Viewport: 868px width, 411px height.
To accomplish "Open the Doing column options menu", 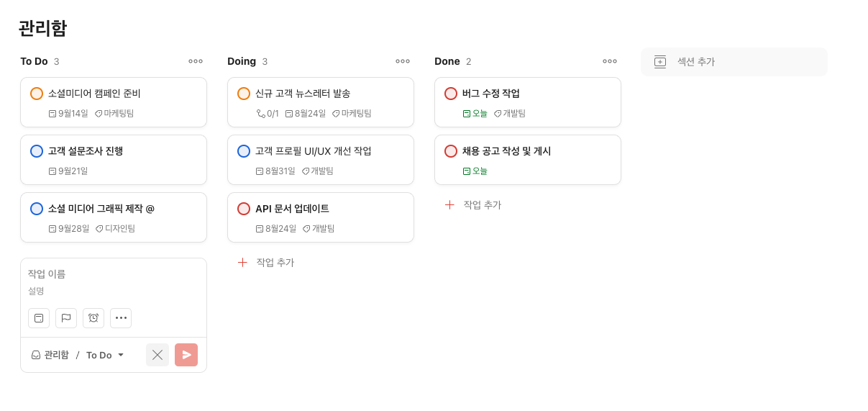I will (403, 61).
